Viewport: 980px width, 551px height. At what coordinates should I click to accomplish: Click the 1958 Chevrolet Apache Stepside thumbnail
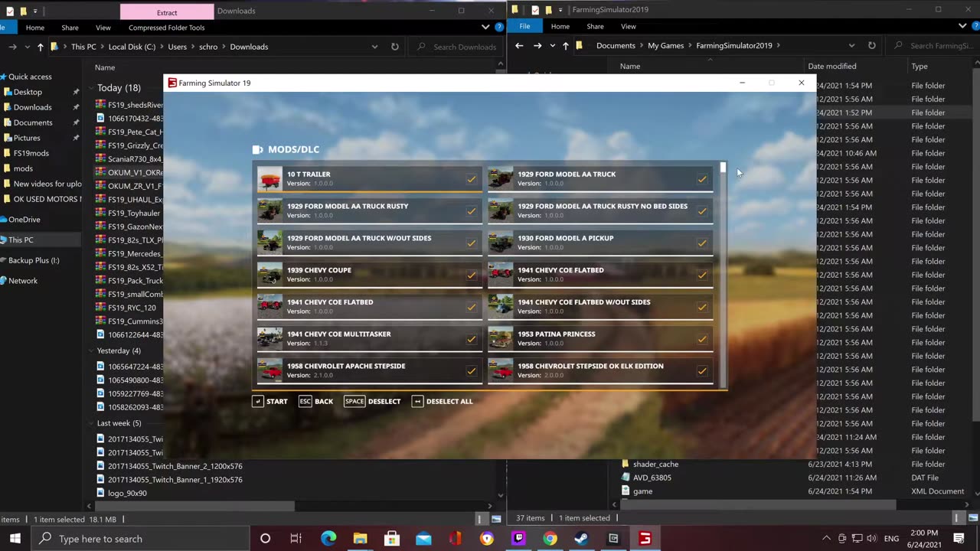click(269, 370)
